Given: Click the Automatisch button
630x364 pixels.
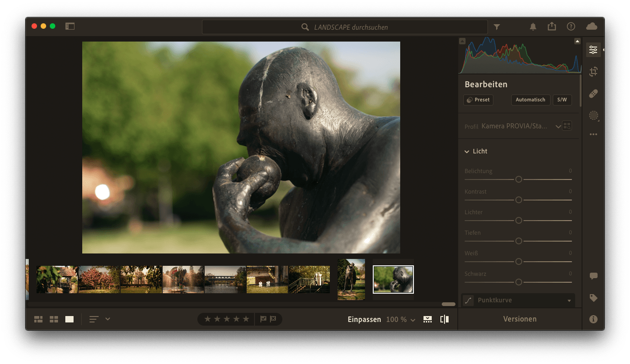Looking at the screenshot, I should [530, 100].
